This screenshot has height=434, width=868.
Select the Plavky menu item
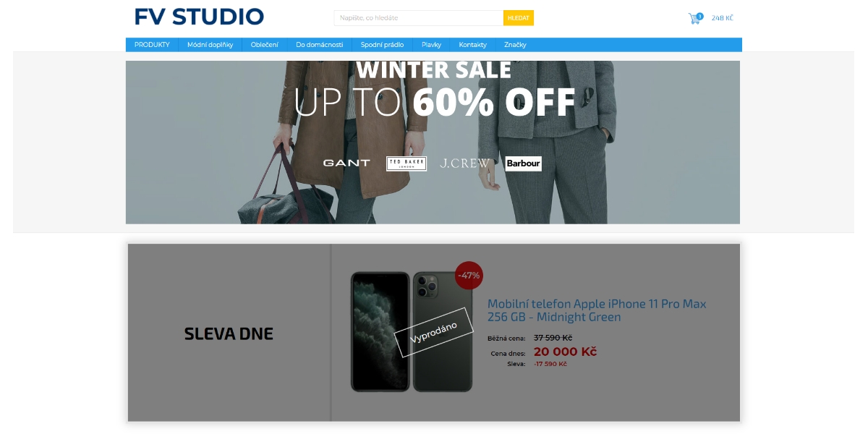pyautogui.click(x=431, y=45)
